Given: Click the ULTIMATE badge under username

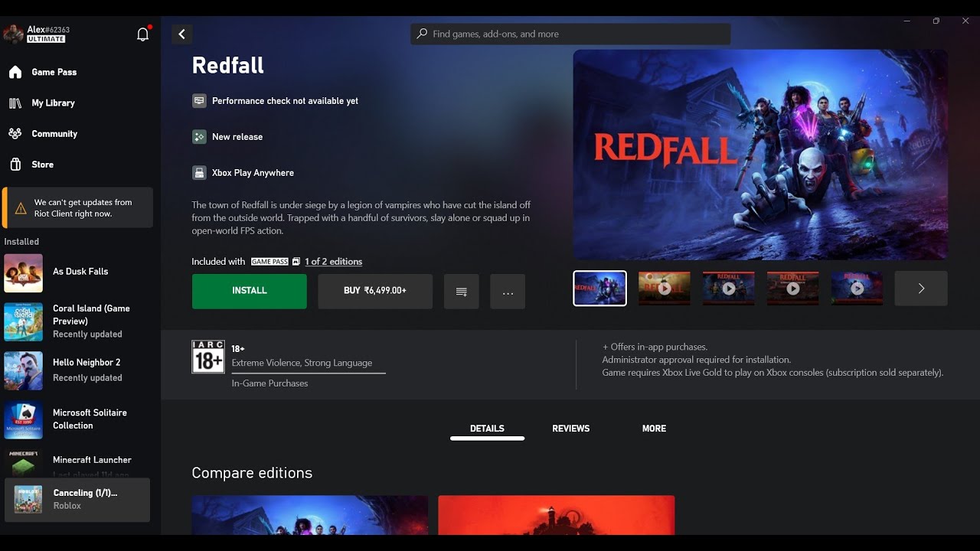Looking at the screenshot, I should point(46,39).
